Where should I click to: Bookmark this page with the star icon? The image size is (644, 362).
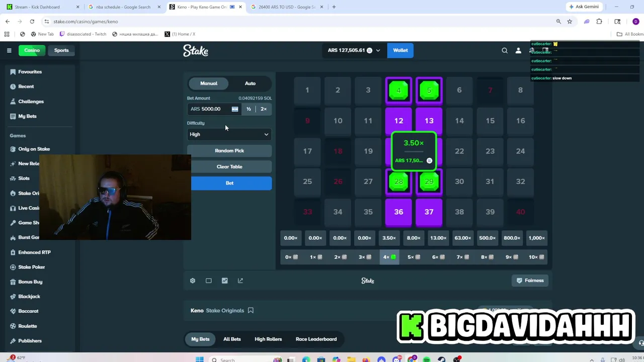[x=570, y=21]
